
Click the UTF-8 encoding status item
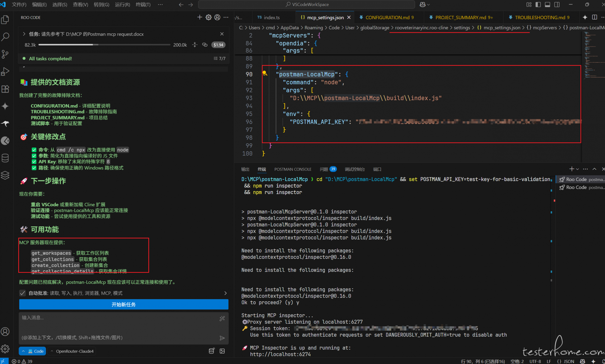535,361
